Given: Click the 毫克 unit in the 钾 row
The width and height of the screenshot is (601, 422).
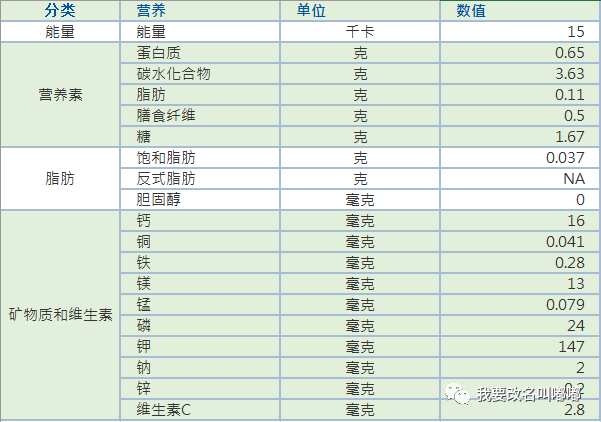Looking at the screenshot, I should tap(360, 346).
